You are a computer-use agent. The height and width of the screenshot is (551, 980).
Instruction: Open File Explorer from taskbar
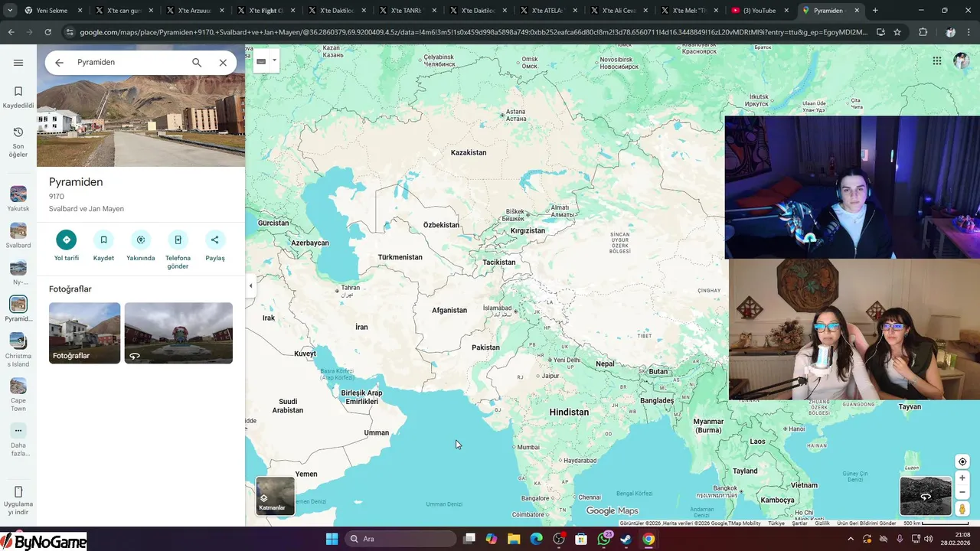click(514, 539)
